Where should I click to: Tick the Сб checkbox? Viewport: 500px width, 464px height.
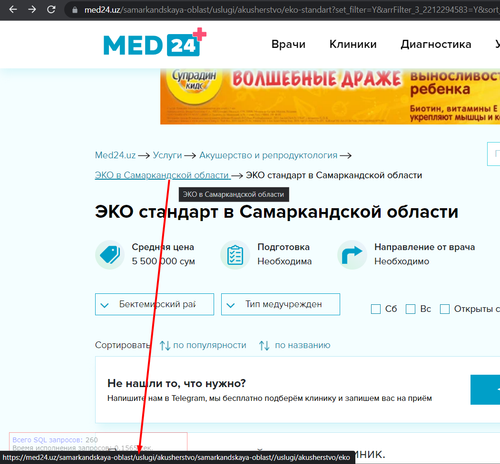376,309
